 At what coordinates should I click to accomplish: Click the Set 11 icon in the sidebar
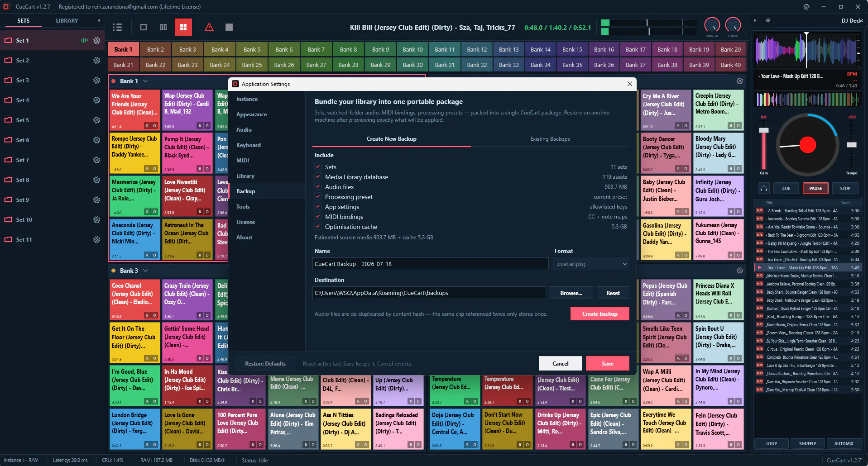pyautogui.click(x=8, y=239)
